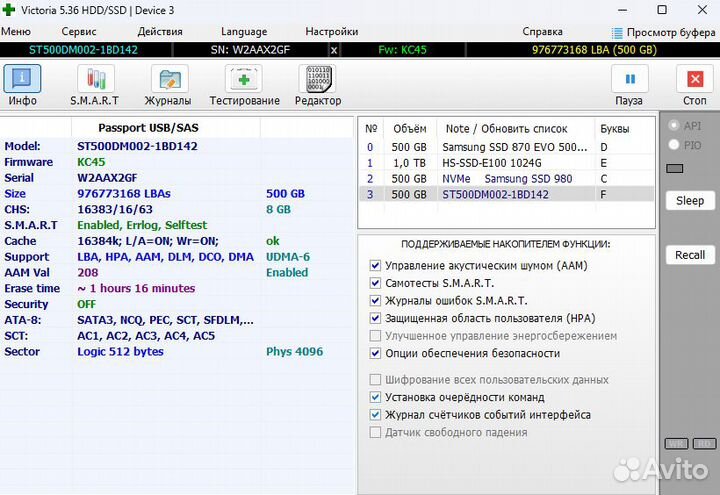Open the S.M.A.R.T attributes view
This screenshot has width=720, height=495.
(x=95, y=85)
